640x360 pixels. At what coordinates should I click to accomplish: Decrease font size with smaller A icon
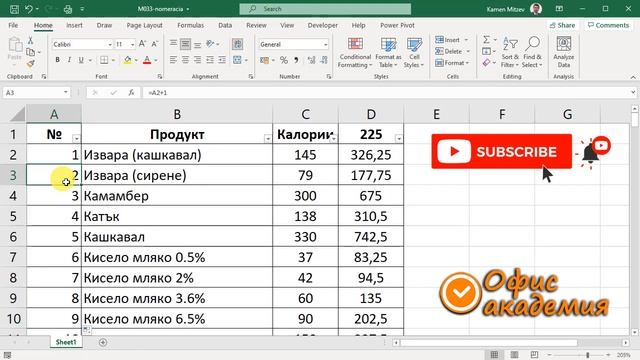155,44
